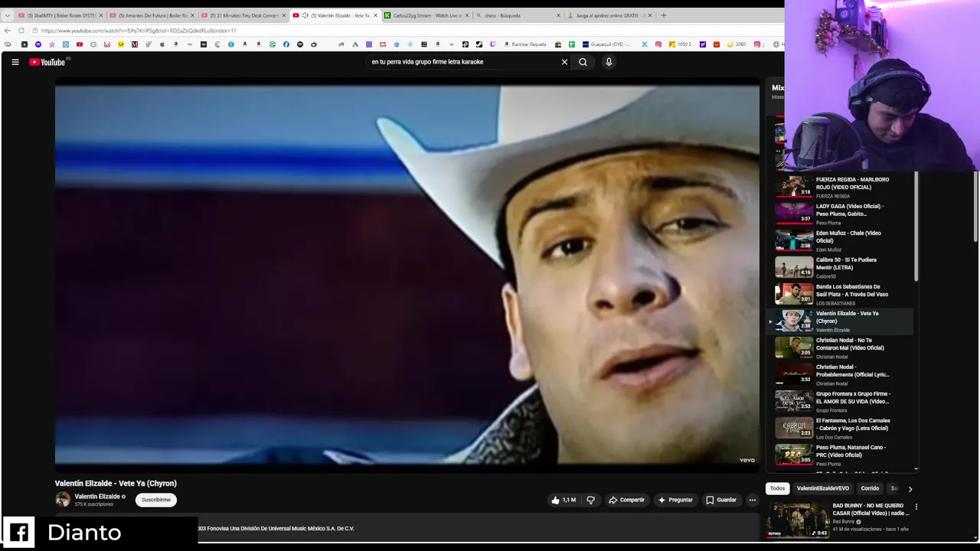Click the browser address bar URL

[x=139, y=31]
